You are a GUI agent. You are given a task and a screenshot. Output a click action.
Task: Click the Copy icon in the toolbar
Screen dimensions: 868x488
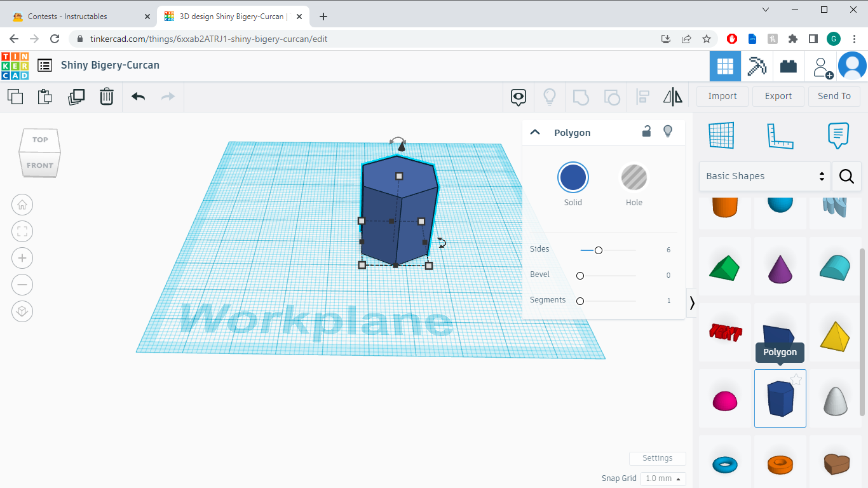pos(15,97)
